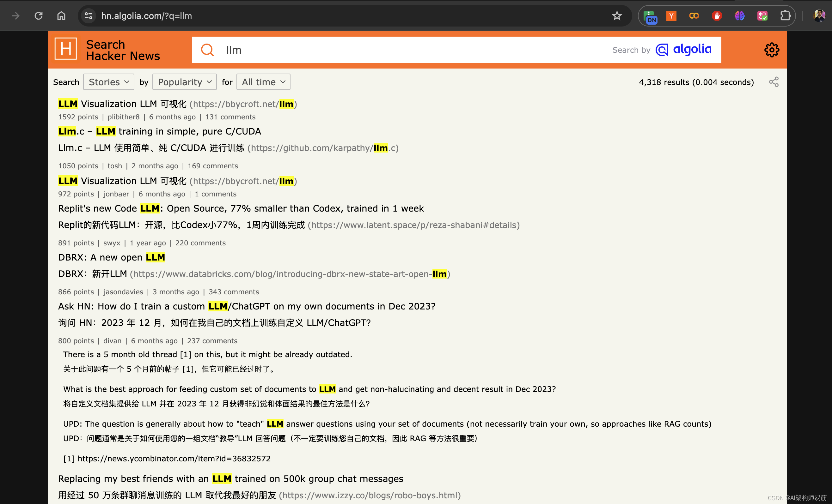The height and width of the screenshot is (504, 832).
Task: Open the Y Combinator browser extension
Action: [671, 15]
